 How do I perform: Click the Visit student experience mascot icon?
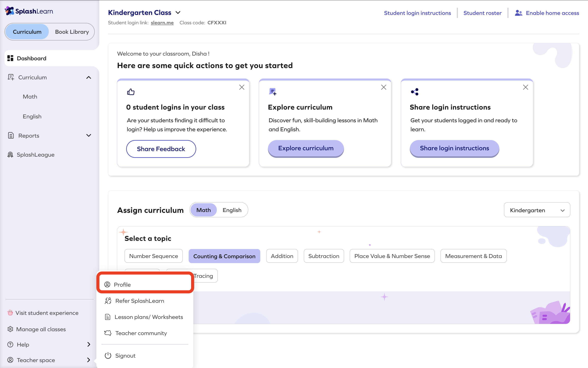10,313
